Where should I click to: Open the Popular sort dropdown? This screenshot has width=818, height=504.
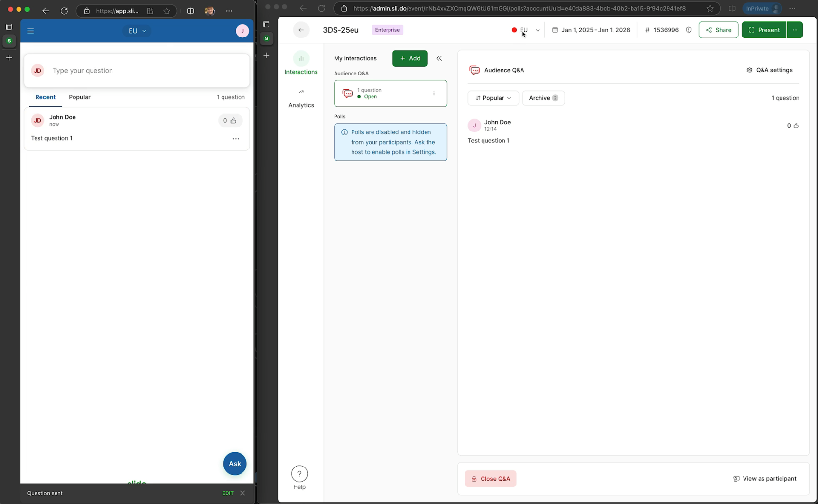[493, 98]
